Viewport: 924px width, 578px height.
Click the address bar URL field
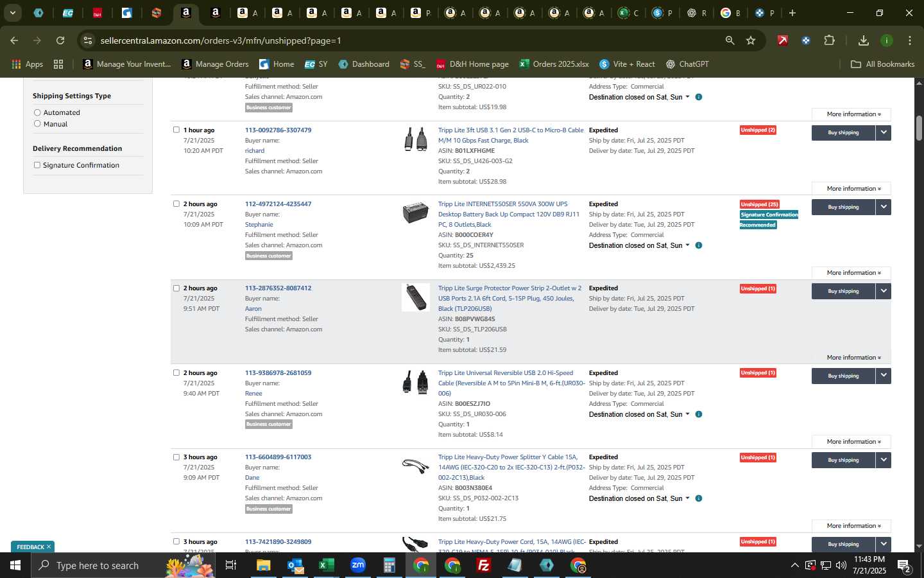(411, 40)
